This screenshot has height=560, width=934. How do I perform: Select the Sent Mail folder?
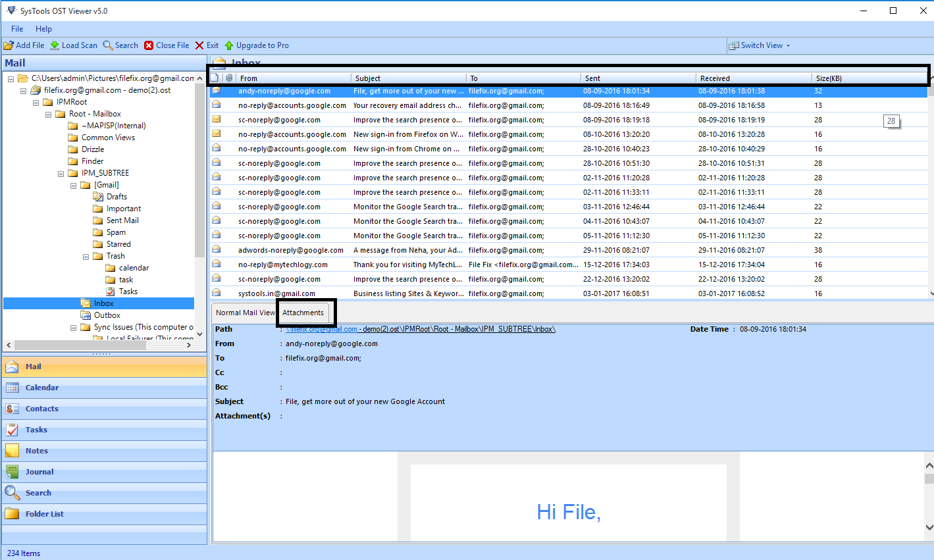tap(122, 220)
